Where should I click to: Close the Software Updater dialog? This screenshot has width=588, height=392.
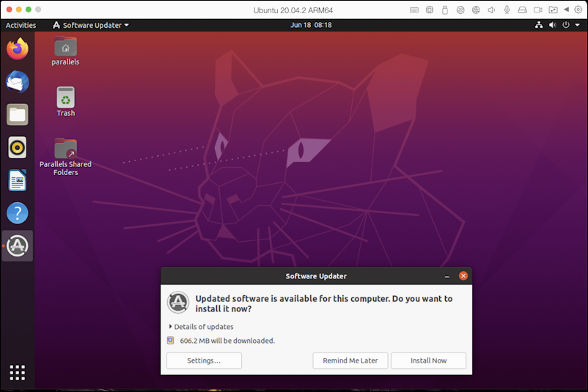tap(463, 275)
